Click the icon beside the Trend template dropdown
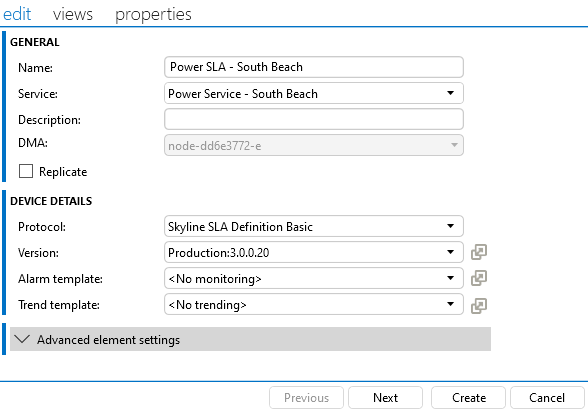Image resolution: width=588 pixels, height=412 pixels. (479, 306)
